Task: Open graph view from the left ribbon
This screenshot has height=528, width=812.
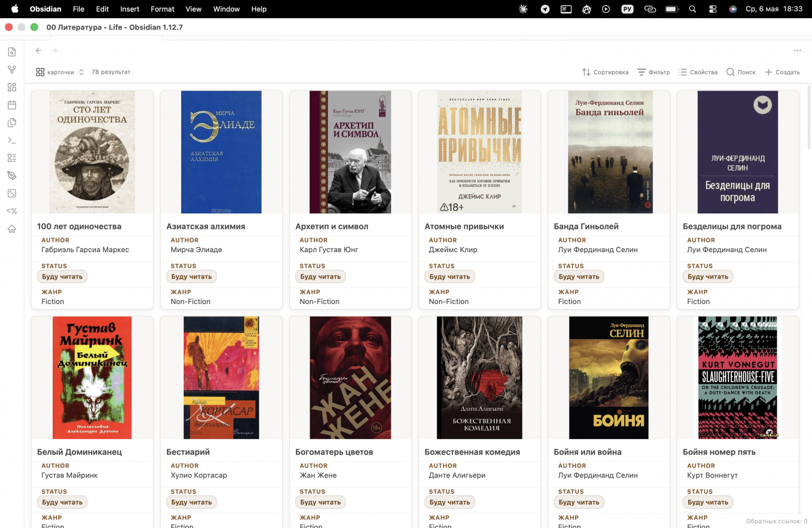Action: tap(12, 70)
